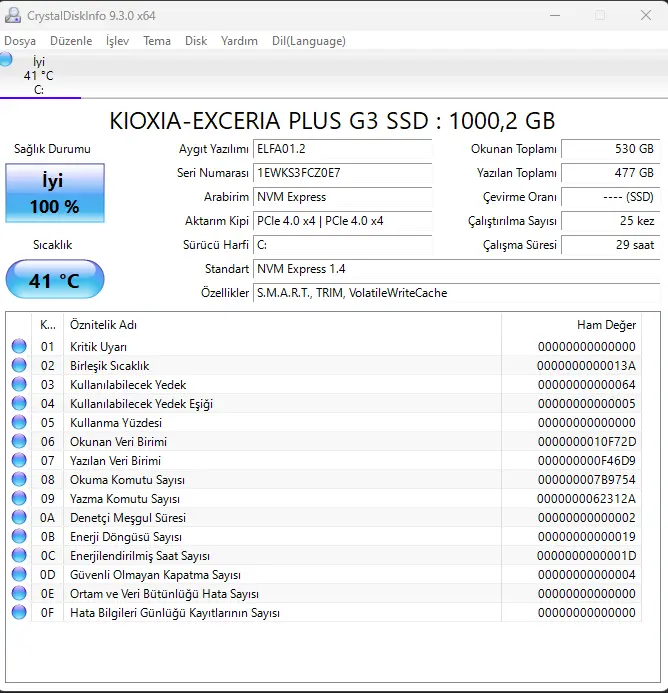The image size is (668, 693).
Task: Click the Çalışma Süresi value 29 saat
Action: coord(611,245)
